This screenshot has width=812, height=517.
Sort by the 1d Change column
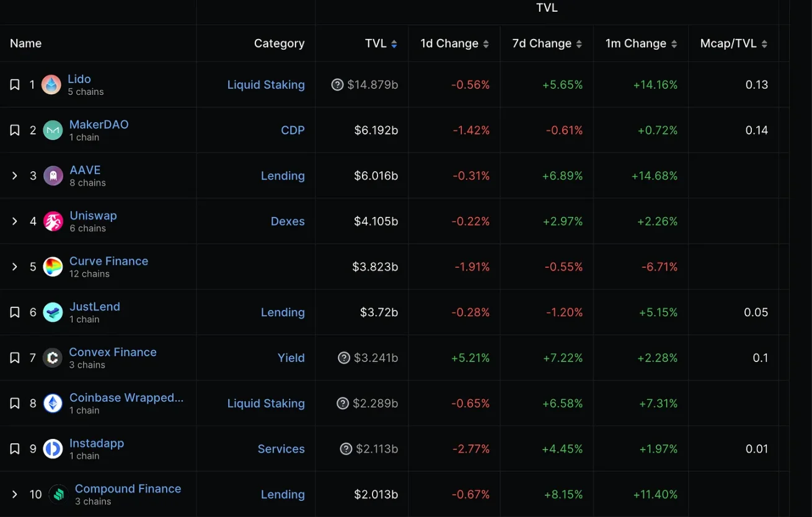tap(454, 43)
